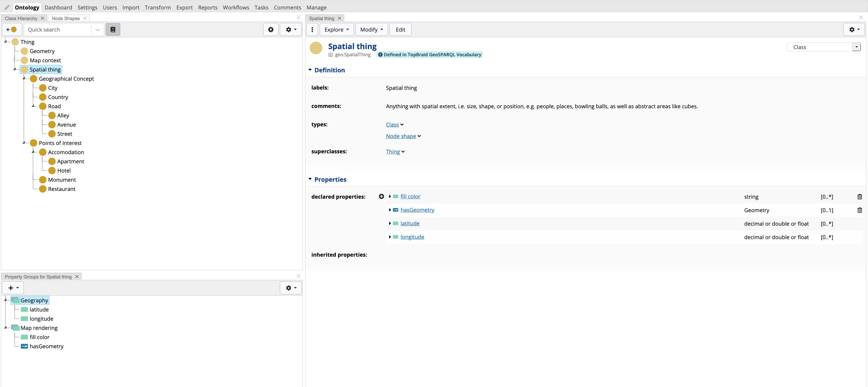Open the hasGeometry property link

click(x=417, y=210)
